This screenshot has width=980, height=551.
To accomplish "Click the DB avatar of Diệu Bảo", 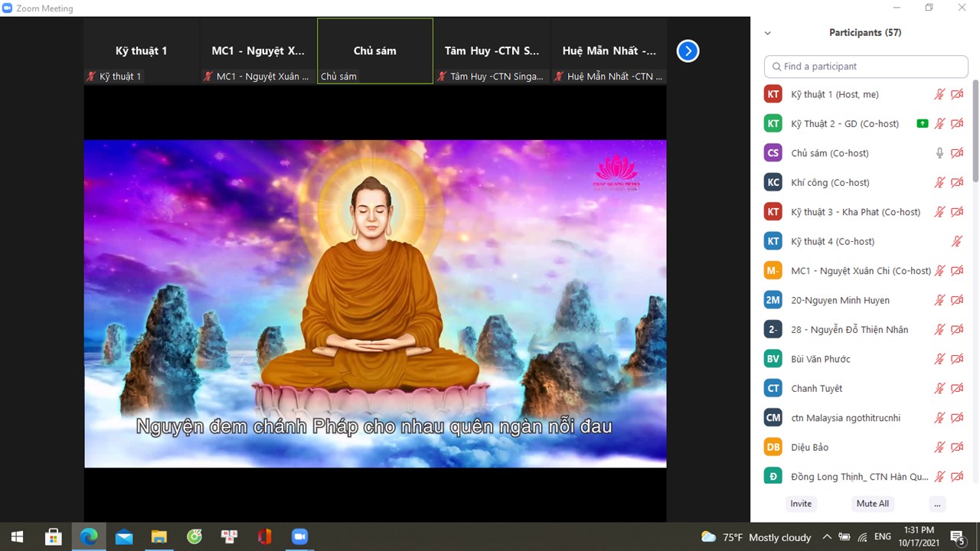I will [773, 447].
